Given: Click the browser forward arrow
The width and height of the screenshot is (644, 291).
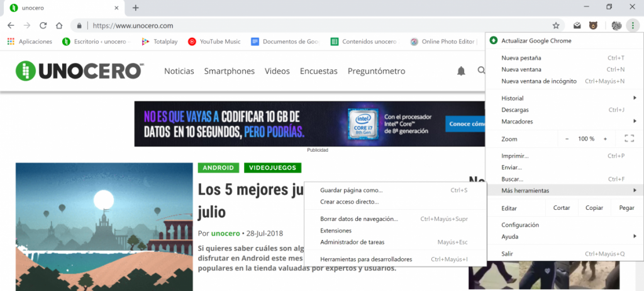Looking at the screenshot, I should click(x=26, y=26).
